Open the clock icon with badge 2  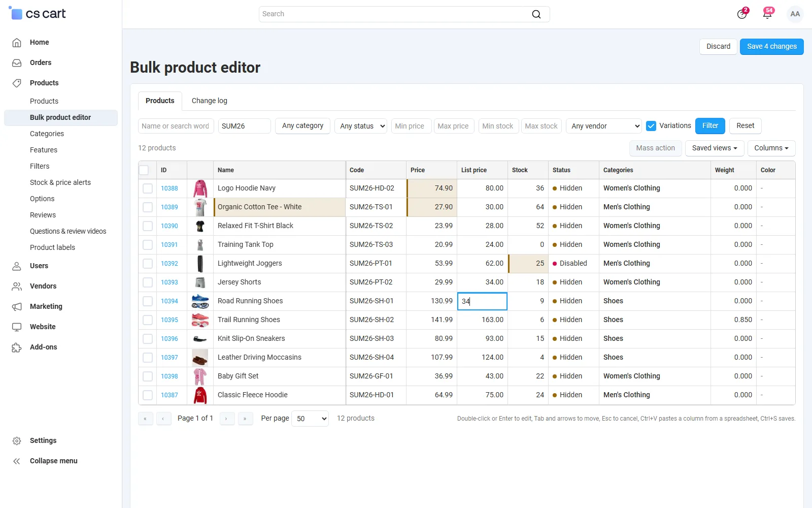pyautogui.click(x=742, y=14)
